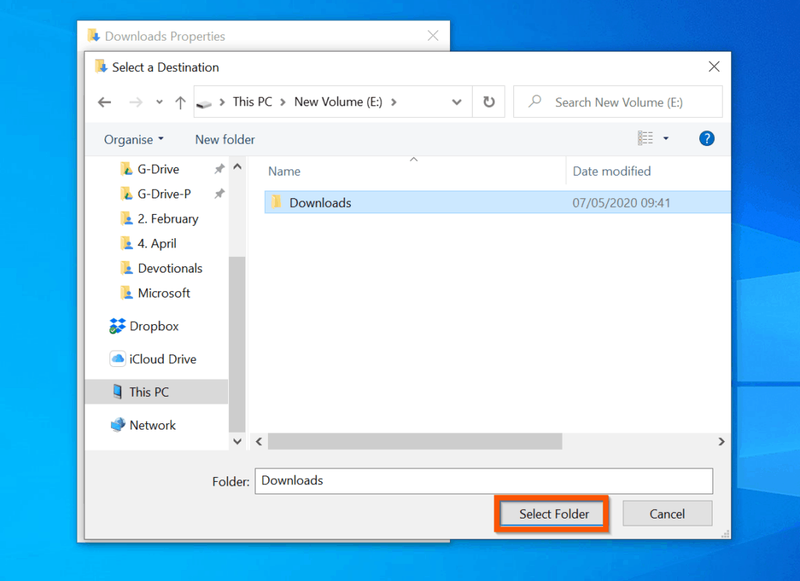Open the address bar history dropdown

[457, 102]
